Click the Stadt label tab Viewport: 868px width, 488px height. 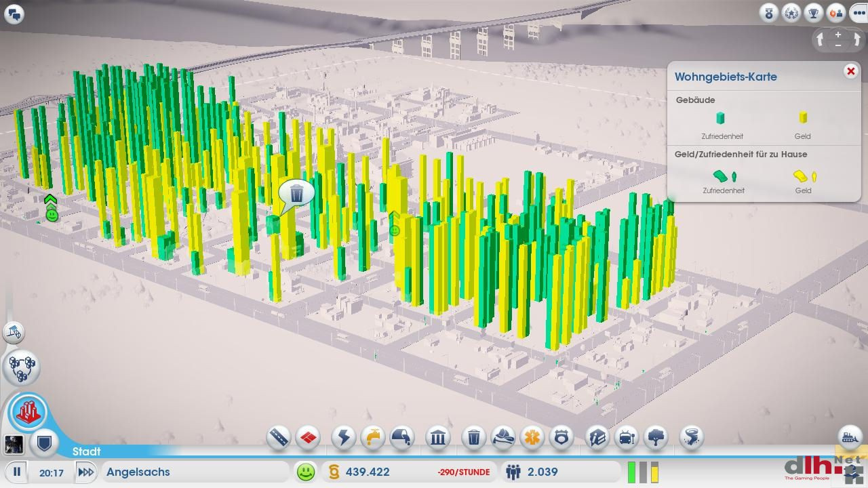(x=86, y=451)
